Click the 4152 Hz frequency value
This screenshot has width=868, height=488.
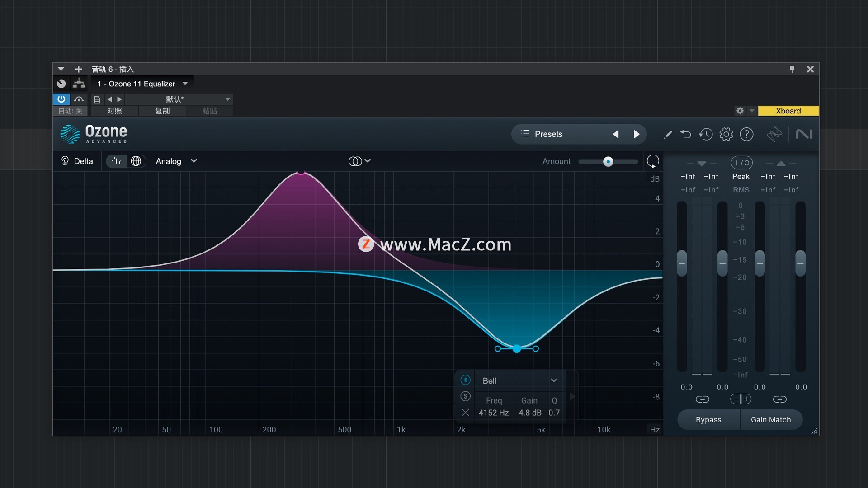[x=494, y=413]
